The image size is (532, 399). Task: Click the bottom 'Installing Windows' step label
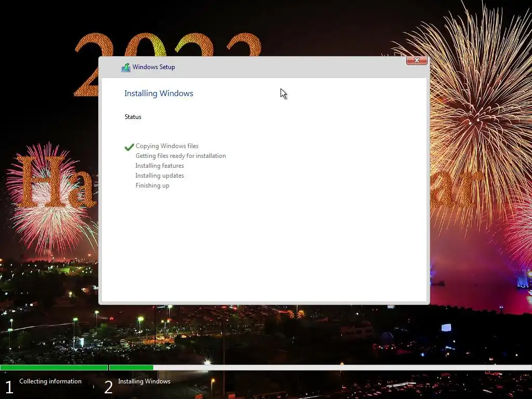click(x=144, y=381)
